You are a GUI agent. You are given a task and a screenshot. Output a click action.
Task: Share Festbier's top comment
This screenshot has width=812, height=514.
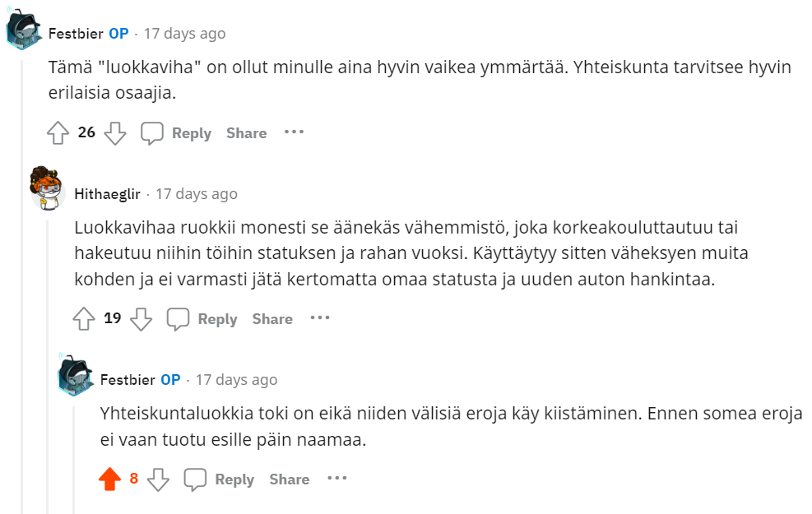247,133
